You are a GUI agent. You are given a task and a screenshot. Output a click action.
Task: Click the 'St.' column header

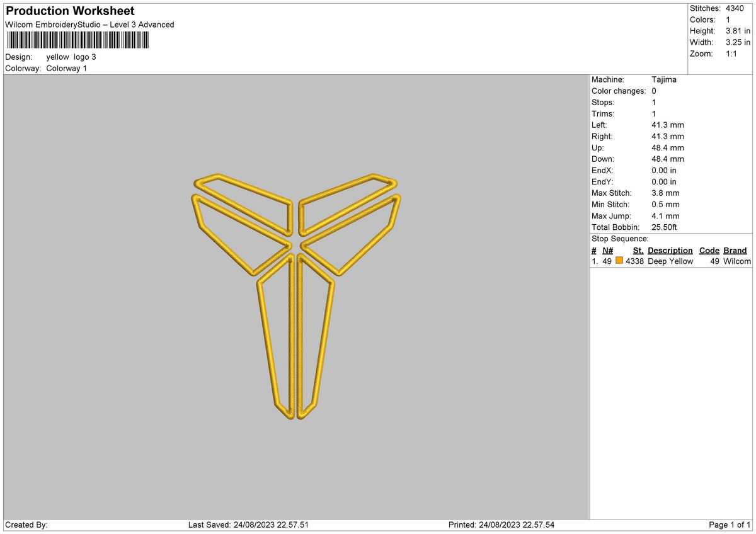click(638, 251)
